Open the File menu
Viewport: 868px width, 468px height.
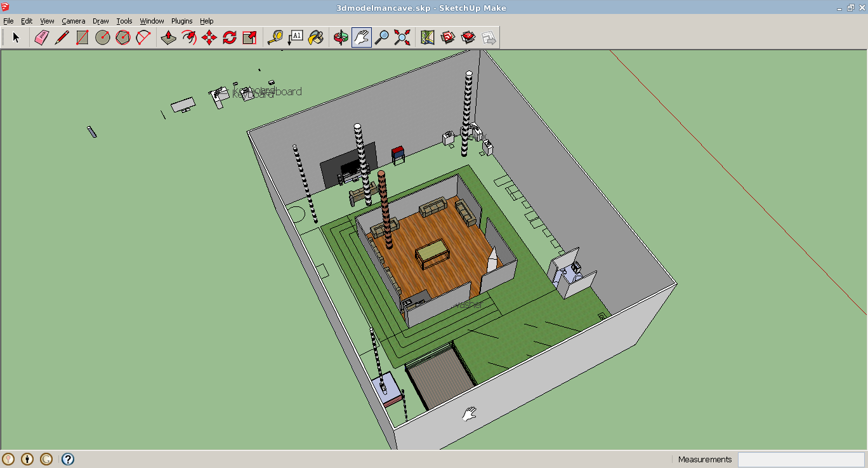8,21
